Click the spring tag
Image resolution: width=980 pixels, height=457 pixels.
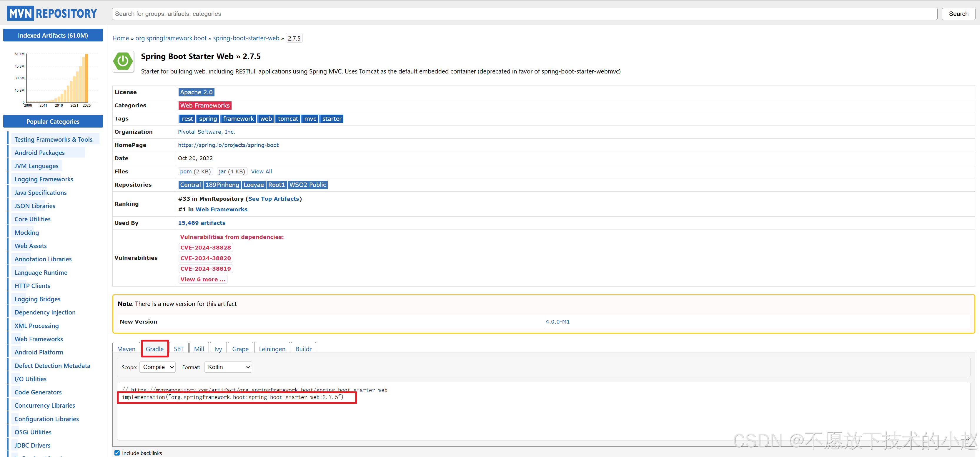tap(208, 118)
